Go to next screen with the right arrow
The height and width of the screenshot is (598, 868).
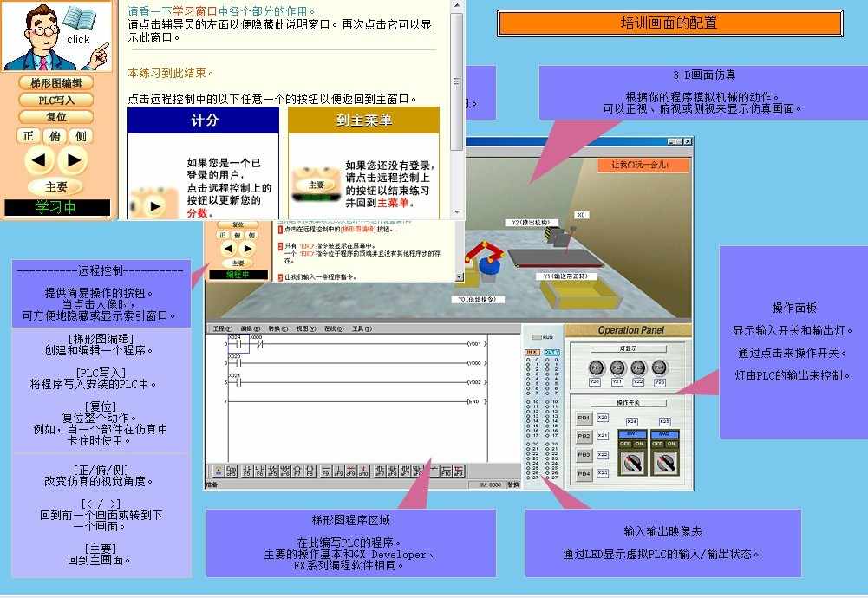pos(73,160)
